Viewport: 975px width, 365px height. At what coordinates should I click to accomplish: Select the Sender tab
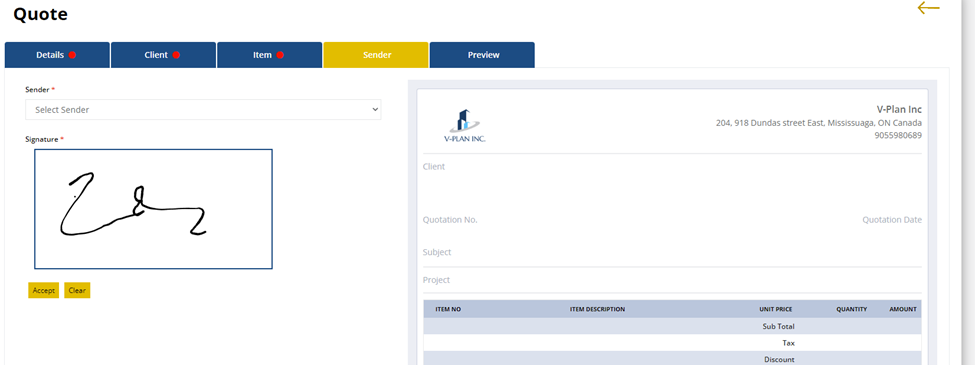pos(376,55)
